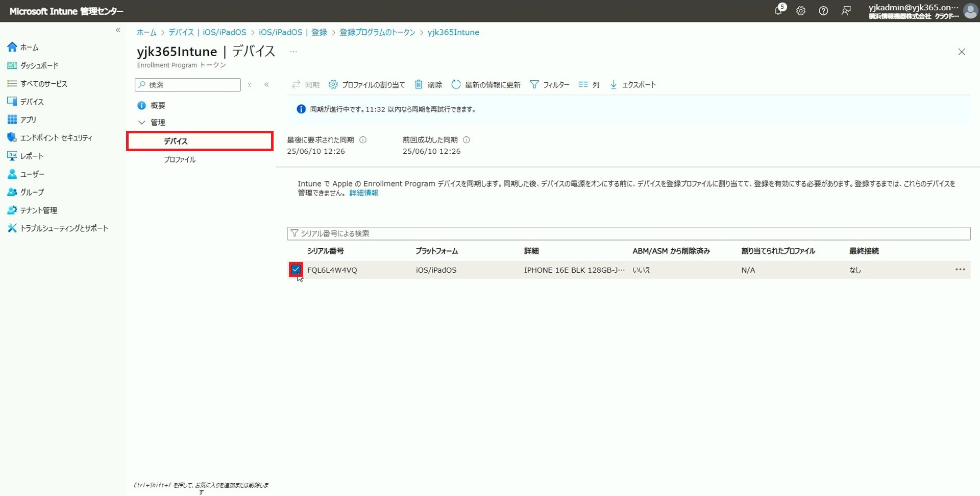Viewport: 980px width, 496px height.
Task: Open the フィルター toolbar option
Action: [x=549, y=85]
